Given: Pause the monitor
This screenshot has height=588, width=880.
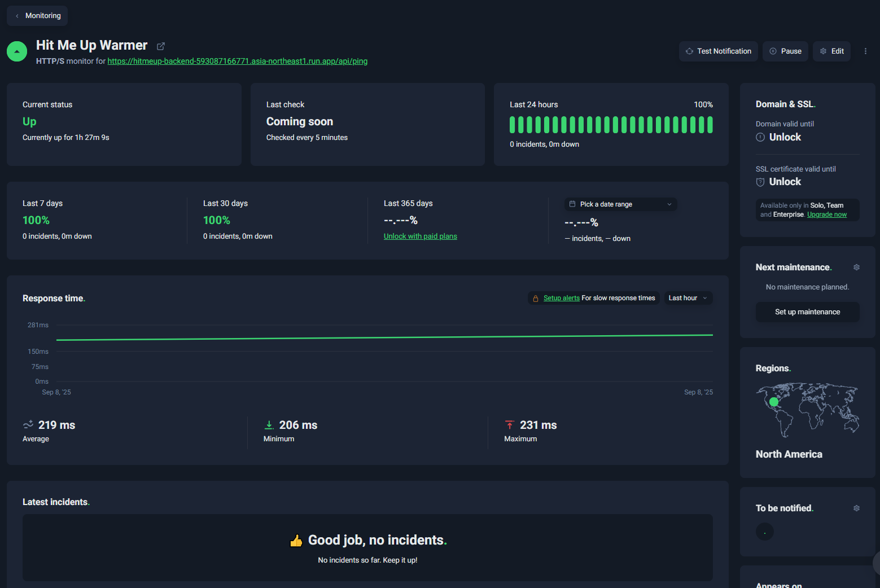Looking at the screenshot, I should (785, 51).
